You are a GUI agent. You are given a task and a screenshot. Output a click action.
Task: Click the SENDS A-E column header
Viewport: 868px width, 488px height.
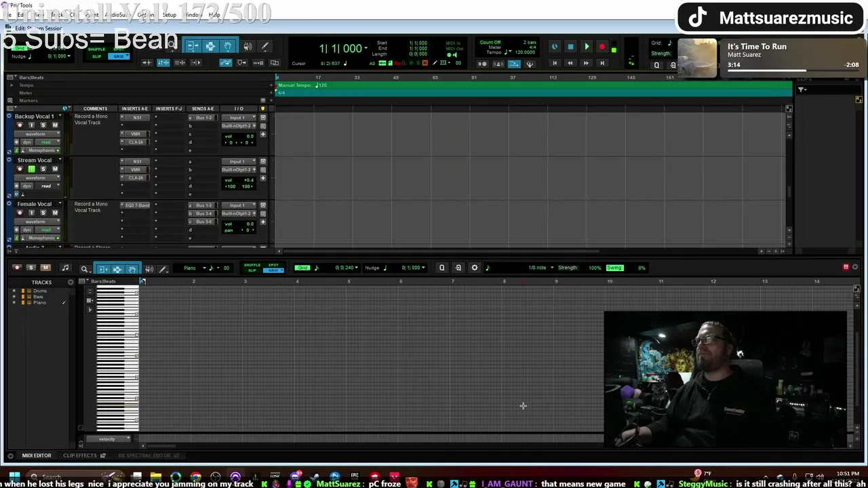(x=203, y=108)
